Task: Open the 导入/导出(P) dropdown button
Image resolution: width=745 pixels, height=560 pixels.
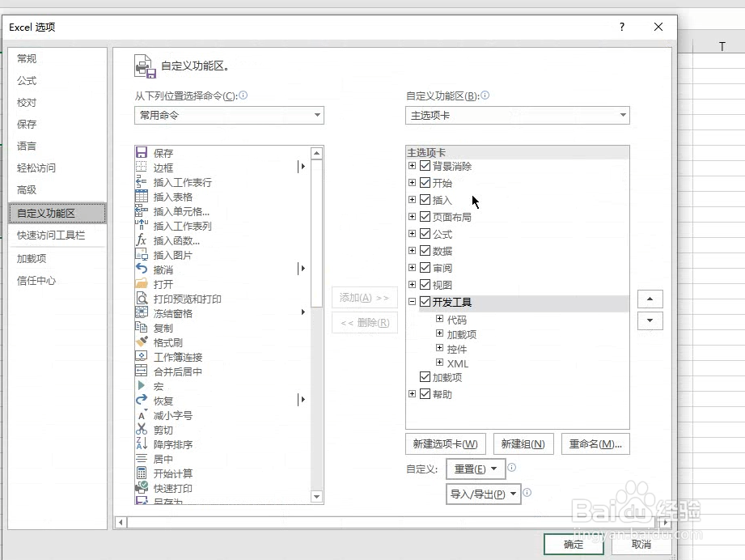Action: tap(483, 494)
